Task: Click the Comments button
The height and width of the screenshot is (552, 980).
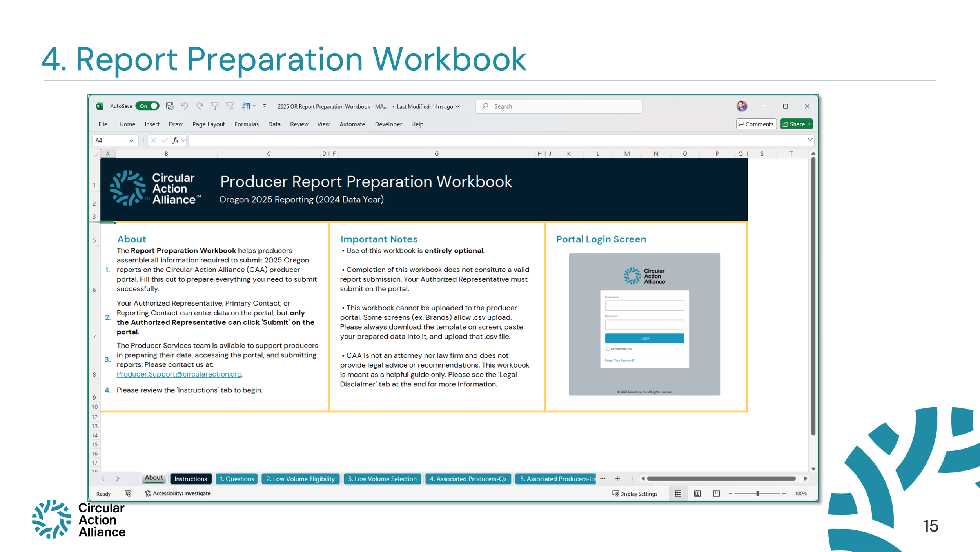Action: (x=756, y=124)
